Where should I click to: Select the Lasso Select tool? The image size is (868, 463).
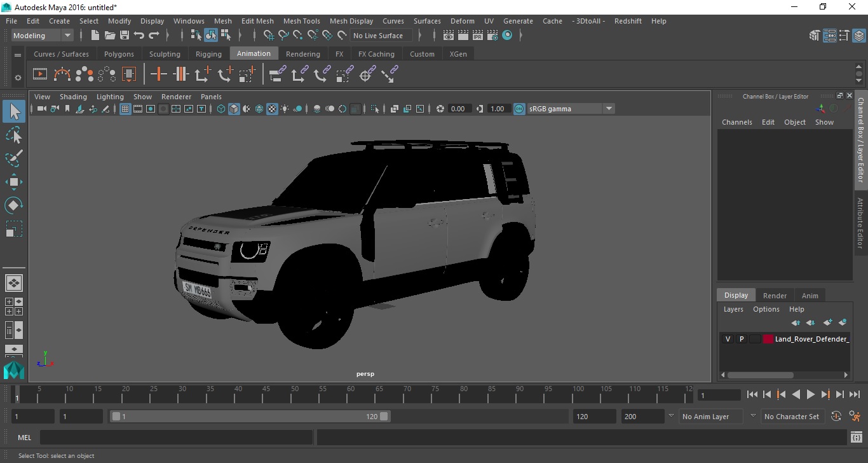pyautogui.click(x=14, y=135)
